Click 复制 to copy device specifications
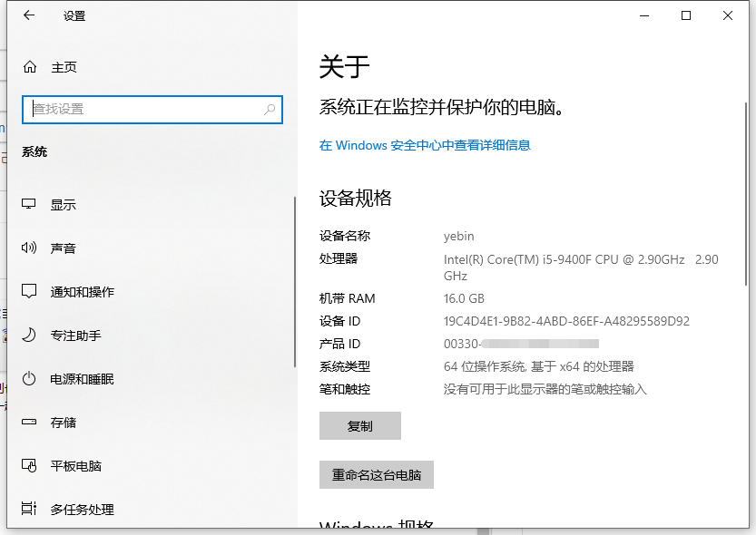The height and width of the screenshot is (535, 756). click(x=359, y=425)
